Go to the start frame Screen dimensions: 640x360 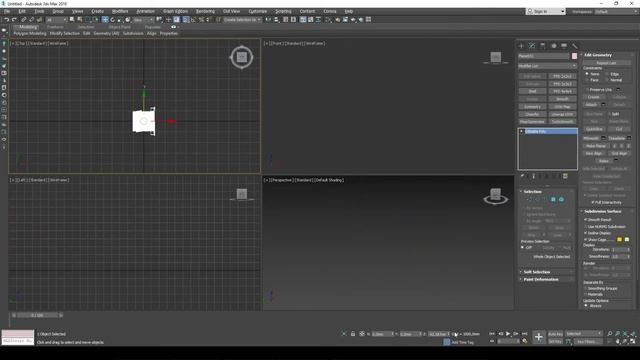pos(492,334)
